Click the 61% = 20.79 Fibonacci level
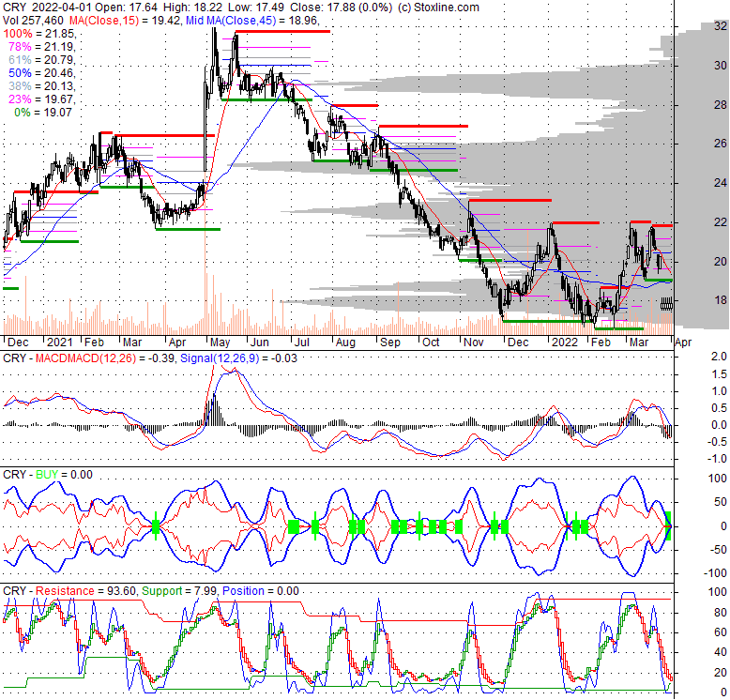 tap(42, 59)
